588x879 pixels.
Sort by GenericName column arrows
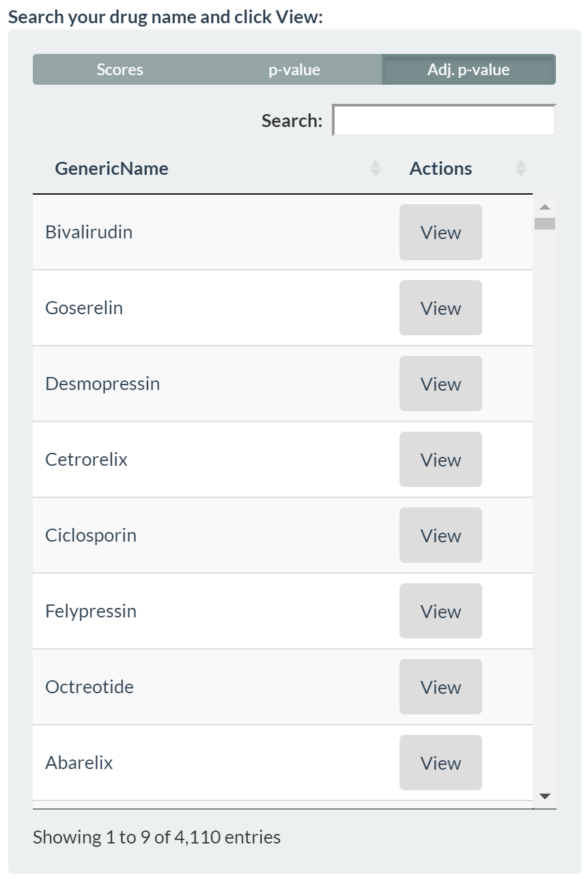click(375, 169)
